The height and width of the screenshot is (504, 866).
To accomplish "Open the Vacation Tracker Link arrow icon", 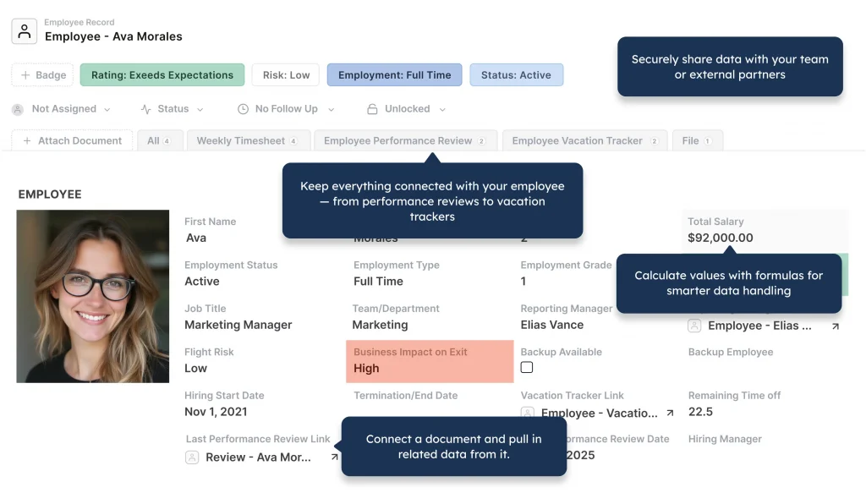I will point(670,413).
